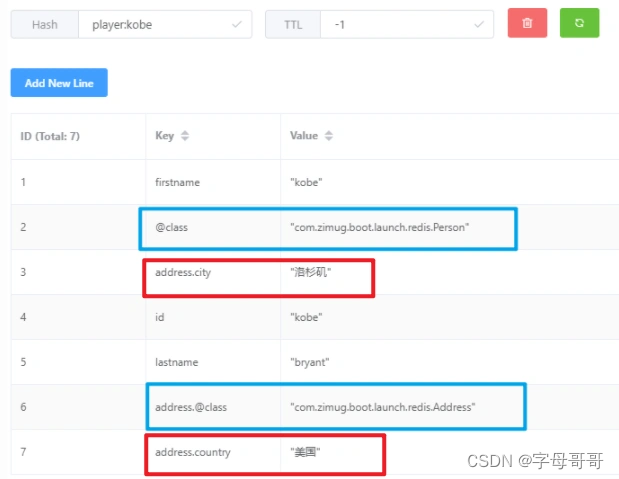
Task: Open the com.zimug.boot.launch.redis.Address value cell
Action: click(382, 407)
